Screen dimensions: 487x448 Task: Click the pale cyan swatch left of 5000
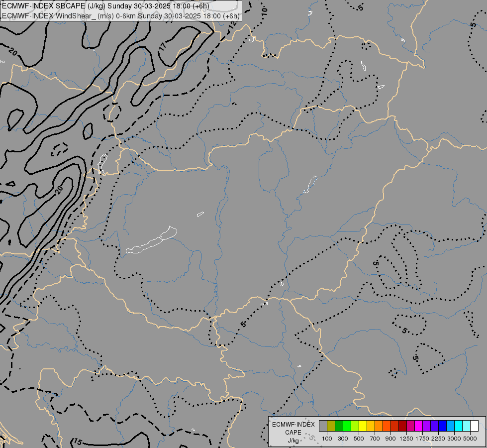pos(466,426)
